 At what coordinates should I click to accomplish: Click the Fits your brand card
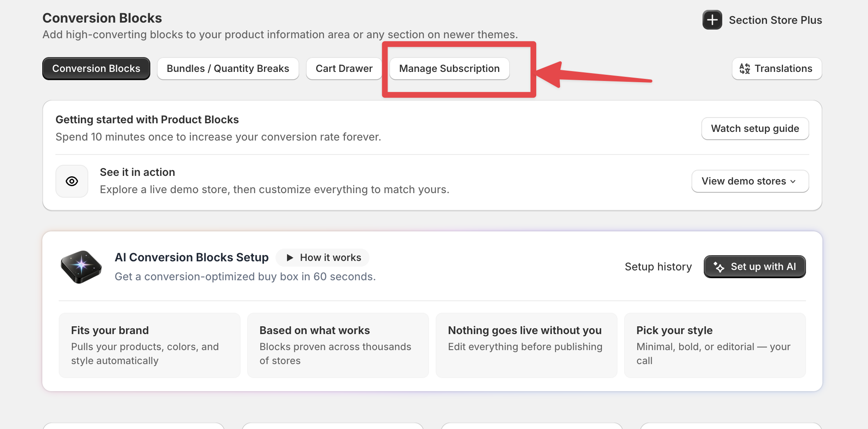click(149, 345)
